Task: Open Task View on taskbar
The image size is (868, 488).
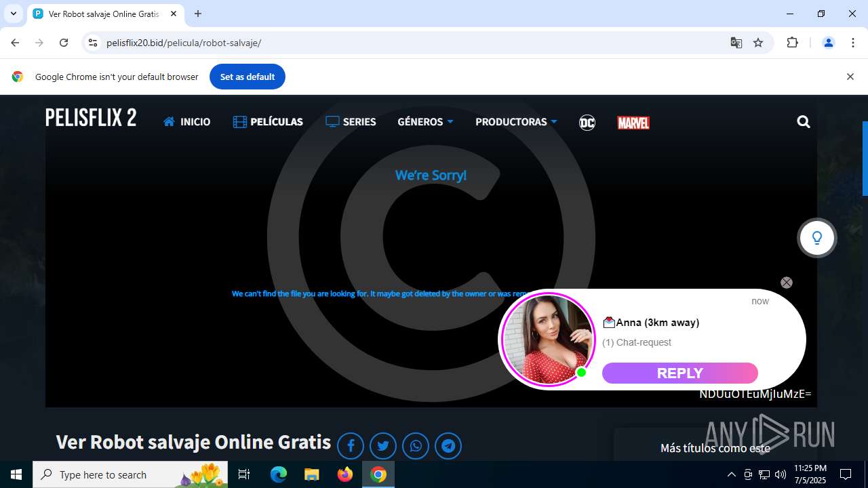Action: pyautogui.click(x=244, y=474)
